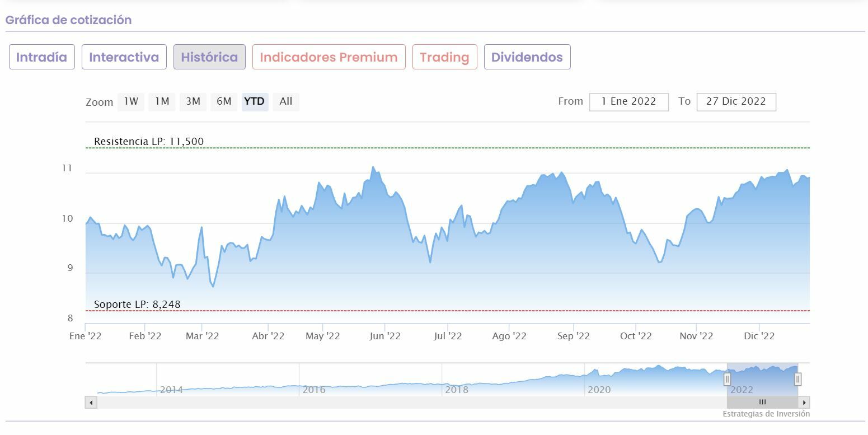Select the Histórica tab
Screen dimensions: 868x435
click(x=209, y=57)
